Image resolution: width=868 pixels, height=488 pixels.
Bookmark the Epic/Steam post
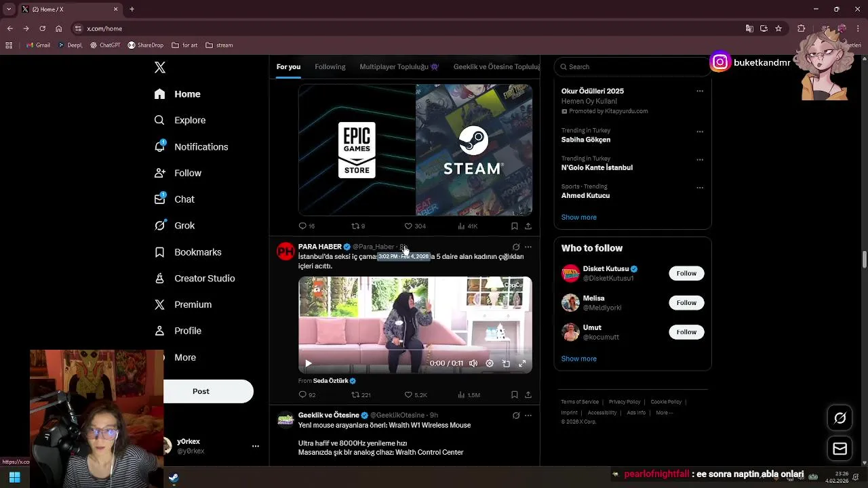coord(514,226)
